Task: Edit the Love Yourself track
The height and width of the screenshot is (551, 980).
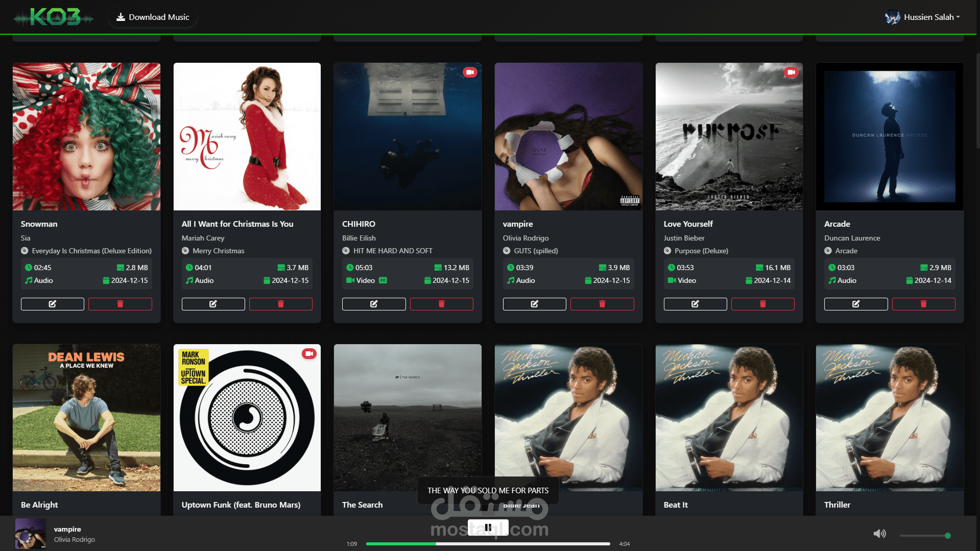Action: coord(695,304)
